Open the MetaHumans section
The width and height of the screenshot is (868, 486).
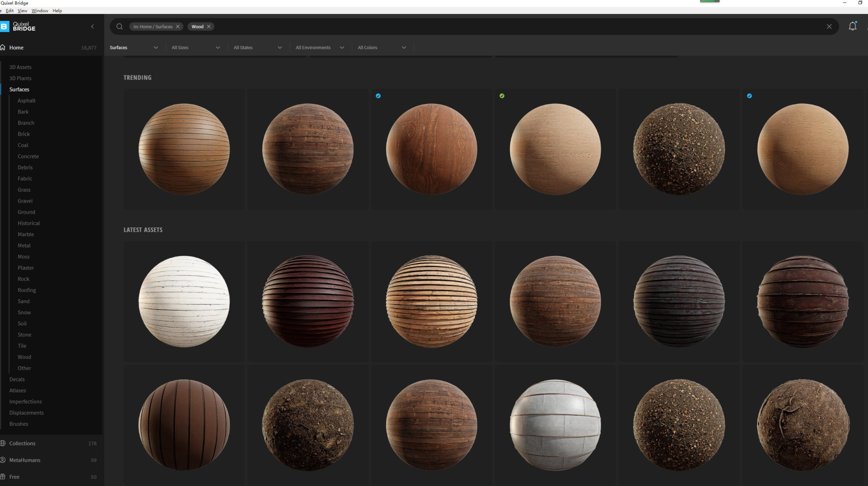(25, 460)
